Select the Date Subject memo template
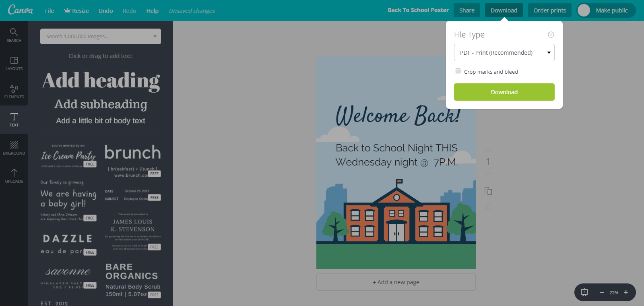The image size is (644, 306). [x=133, y=195]
